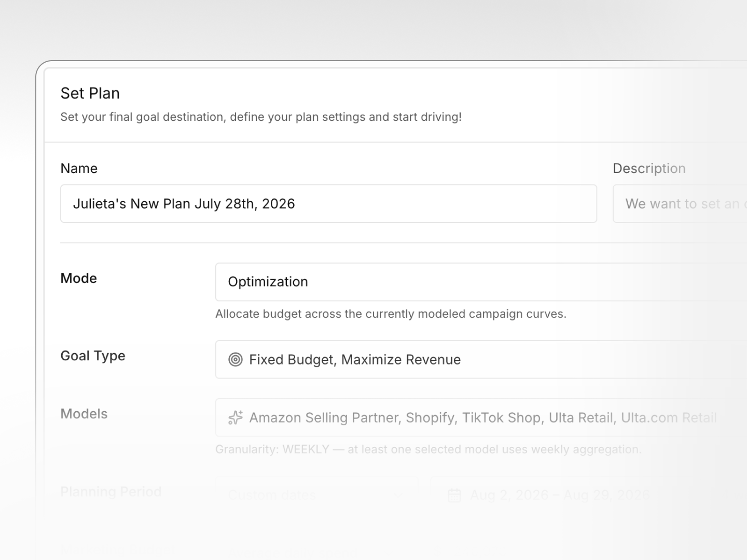Click the 'Granularity: WEEKLY' note
Viewport: 747px width, 560px height.
tap(428, 450)
